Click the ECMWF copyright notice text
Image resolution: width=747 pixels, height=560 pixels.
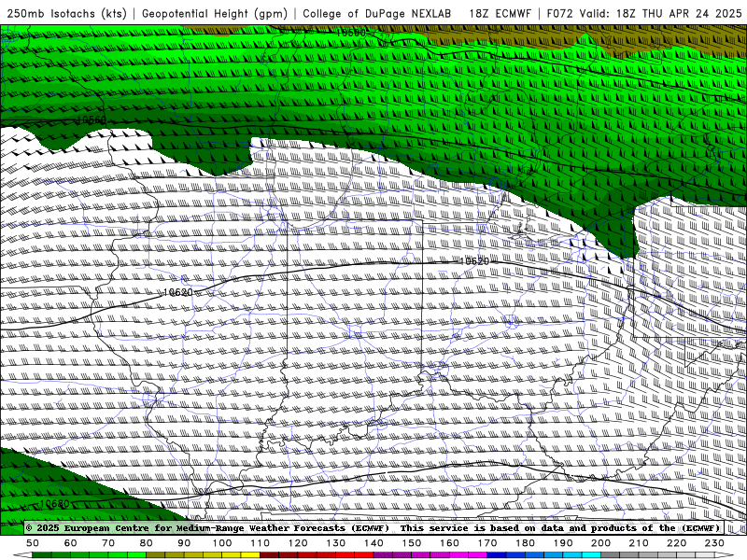point(374,528)
